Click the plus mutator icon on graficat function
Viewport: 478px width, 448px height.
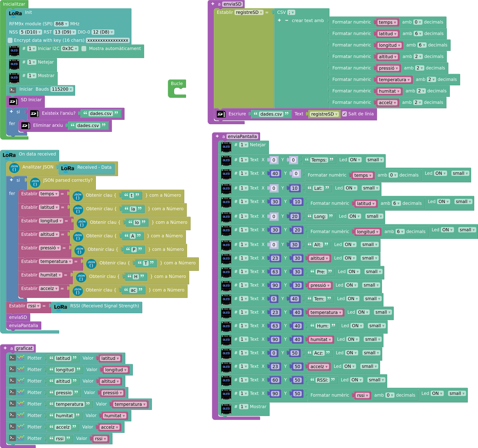[x=5, y=348]
